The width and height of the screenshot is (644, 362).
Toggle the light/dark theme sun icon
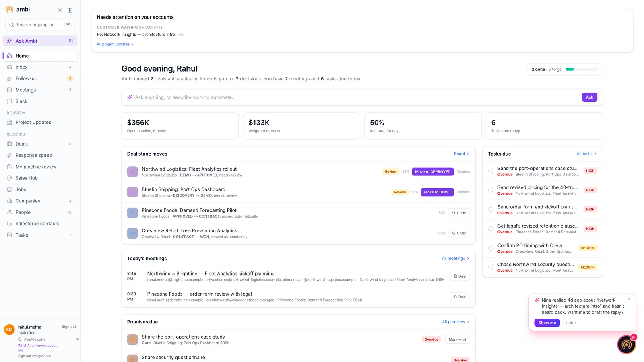tap(60, 10)
